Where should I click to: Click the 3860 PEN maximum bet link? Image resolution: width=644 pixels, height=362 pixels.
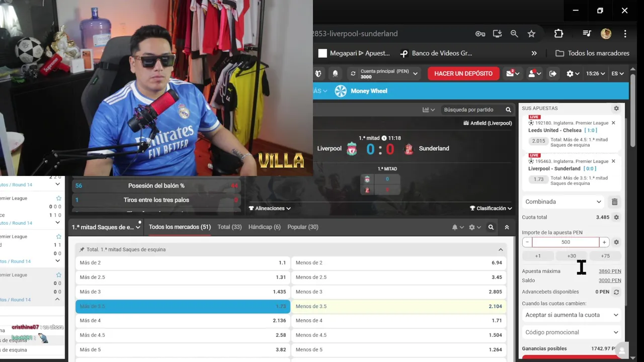[610, 271]
